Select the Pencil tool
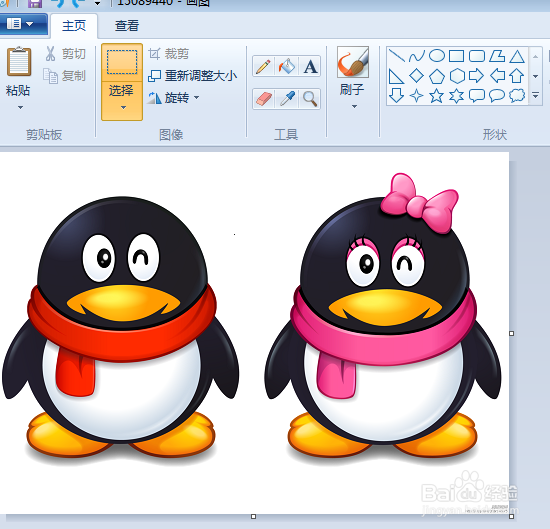This screenshot has width=550, height=529. click(263, 66)
